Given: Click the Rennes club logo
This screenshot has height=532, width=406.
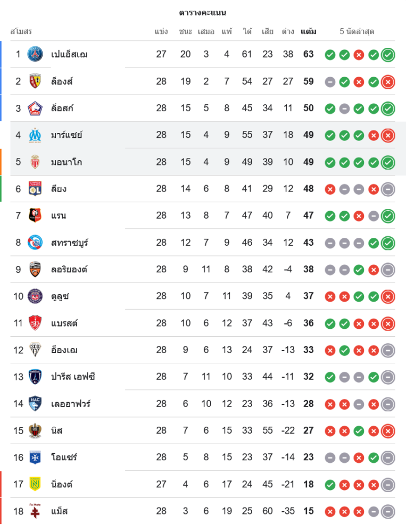Looking at the screenshot, I should [x=35, y=215].
